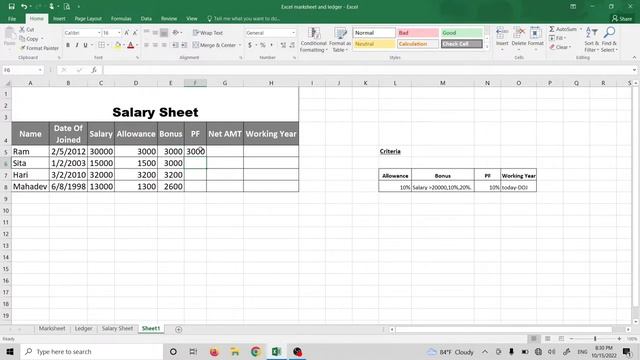Viewport: 640px width, 360px height.
Task: Switch to the Data ribbon tab
Action: click(146, 19)
